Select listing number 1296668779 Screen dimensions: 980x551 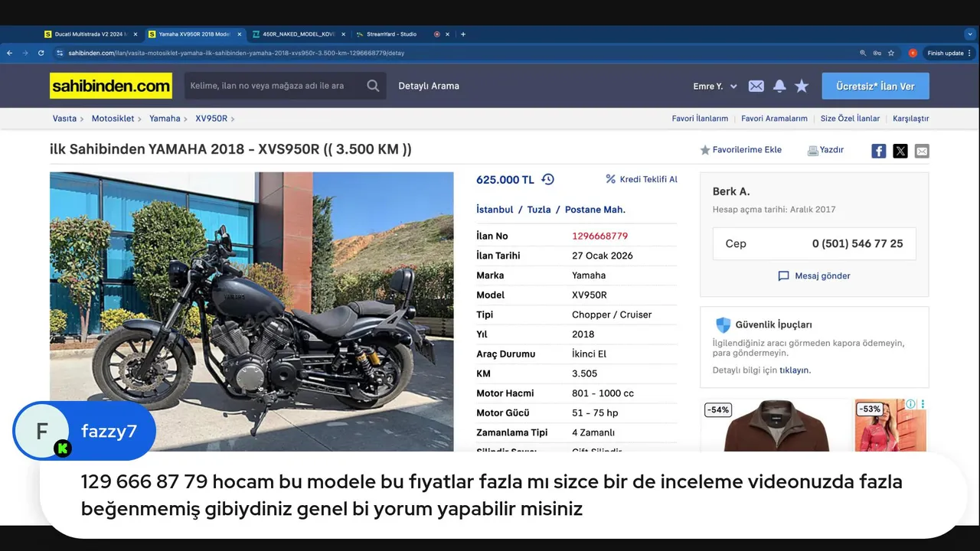(599, 236)
